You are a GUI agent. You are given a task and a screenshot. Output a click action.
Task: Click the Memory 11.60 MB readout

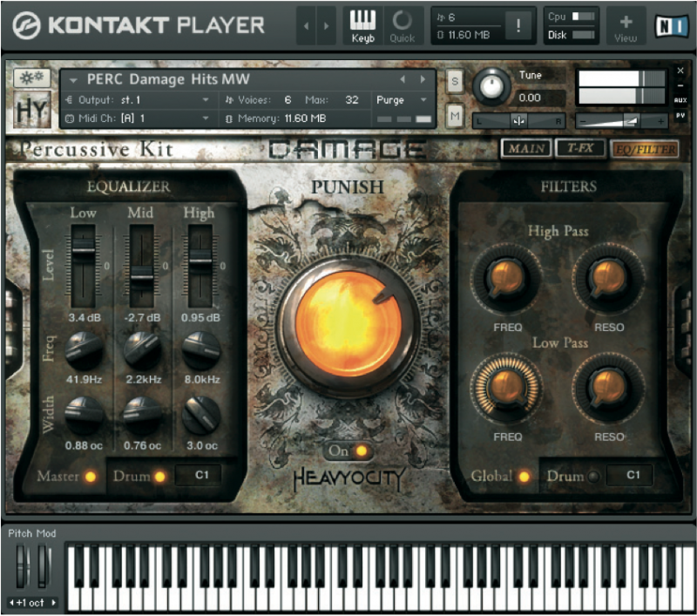(305, 118)
